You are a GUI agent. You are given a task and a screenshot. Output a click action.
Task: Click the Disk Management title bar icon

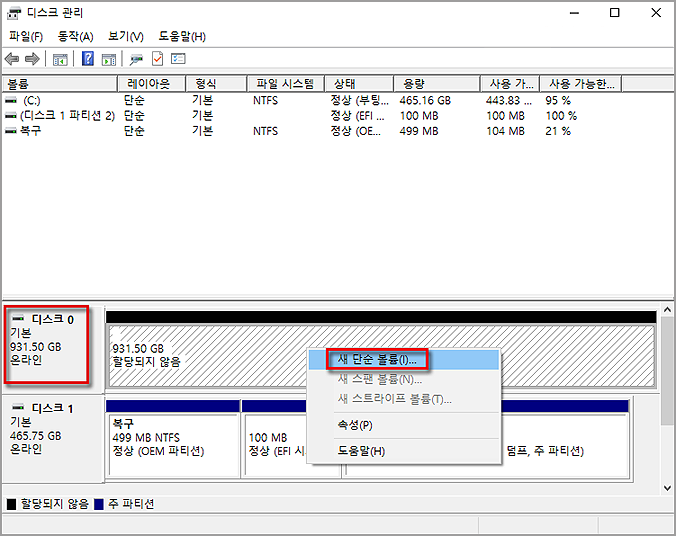14,13
